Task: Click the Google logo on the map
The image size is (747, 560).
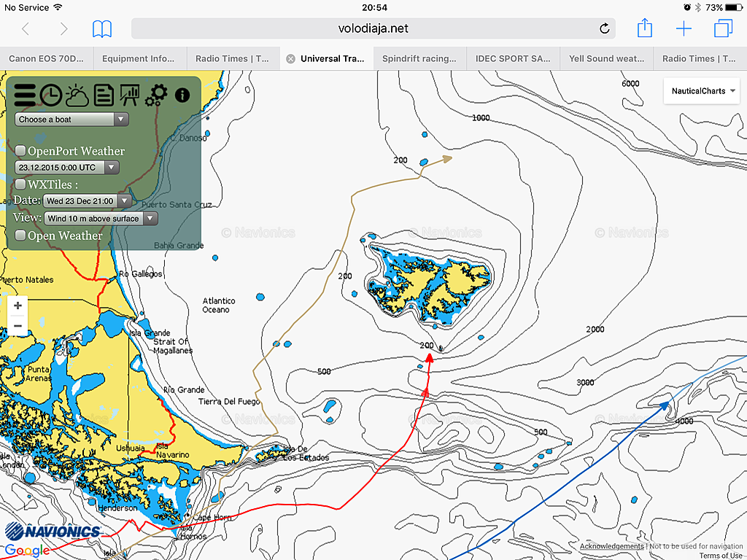Action: tap(27, 551)
